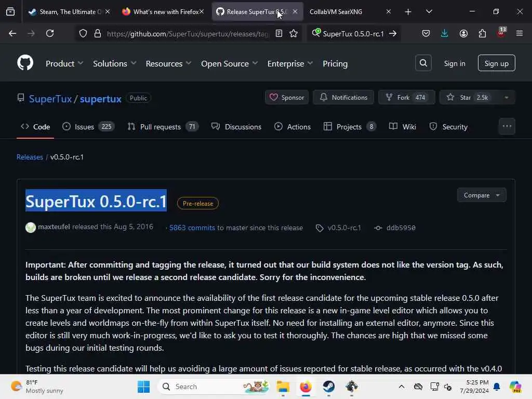Open the Wiki tab
The height and width of the screenshot is (399, 532).
pos(403,127)
